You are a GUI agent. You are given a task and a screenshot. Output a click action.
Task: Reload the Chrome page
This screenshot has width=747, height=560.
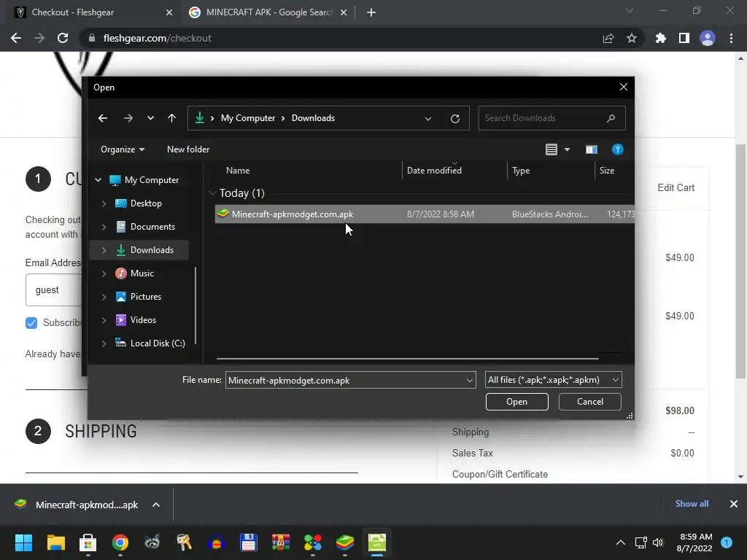[63, 38]
